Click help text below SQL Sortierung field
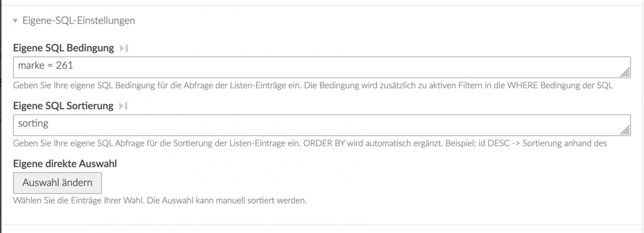The width and height of the screenshot is (644, 233). [x=310, y=143]
